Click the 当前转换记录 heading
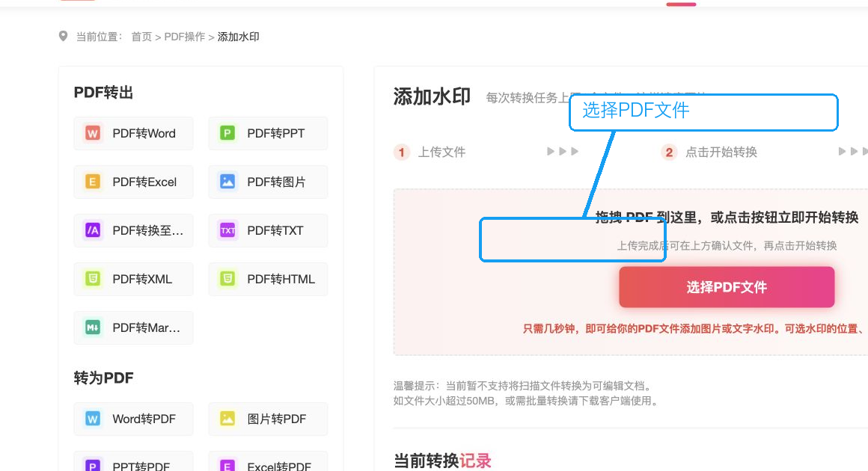Image resolution: width=868 pixels, height=471 pixels. tap(442, 461)
